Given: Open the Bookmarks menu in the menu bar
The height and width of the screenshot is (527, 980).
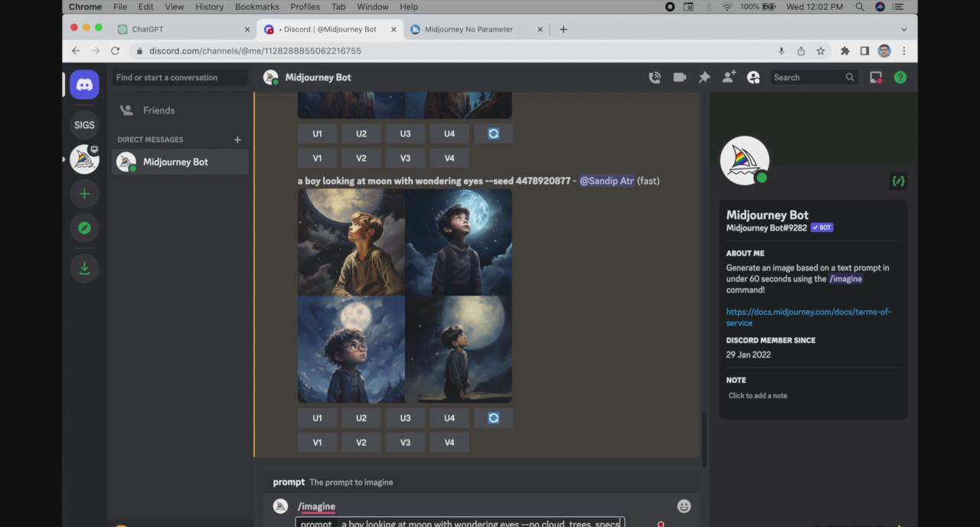Looking at the screenshot, I should point(256,7).
